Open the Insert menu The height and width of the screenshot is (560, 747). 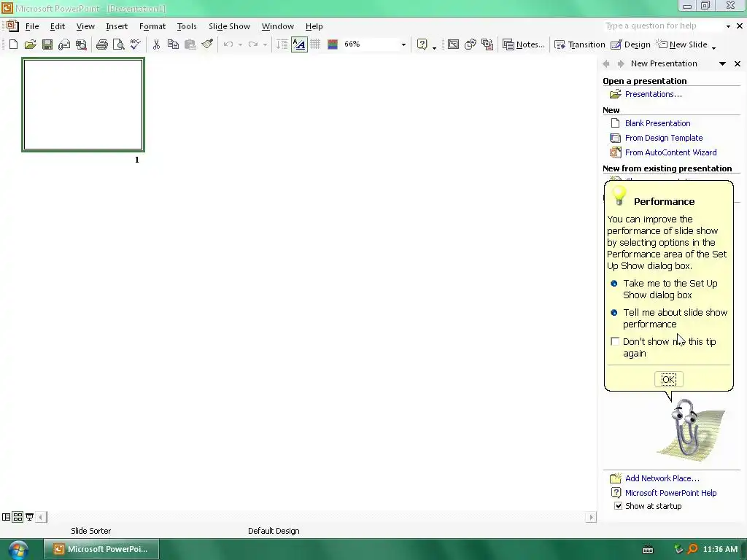click(x=117, y=26)
